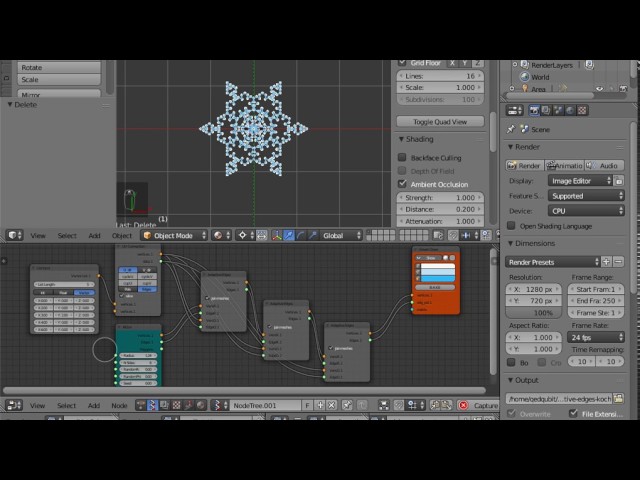Open pivot point selector in viewport header
This screenshot has width=640, height=480.
[x=246, y=236]
